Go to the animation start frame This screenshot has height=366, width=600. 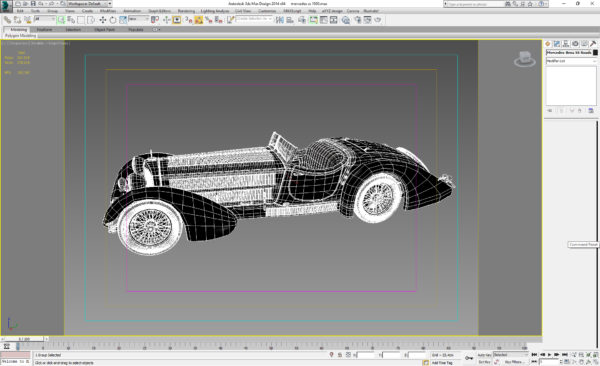[535, 355]
